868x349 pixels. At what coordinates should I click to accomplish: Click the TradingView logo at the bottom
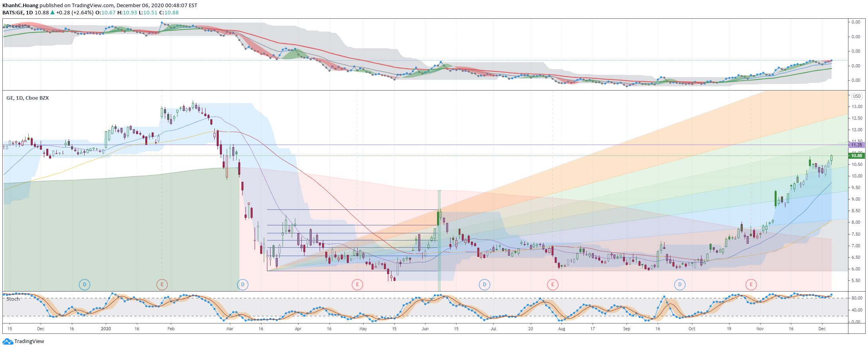point(23,341)
